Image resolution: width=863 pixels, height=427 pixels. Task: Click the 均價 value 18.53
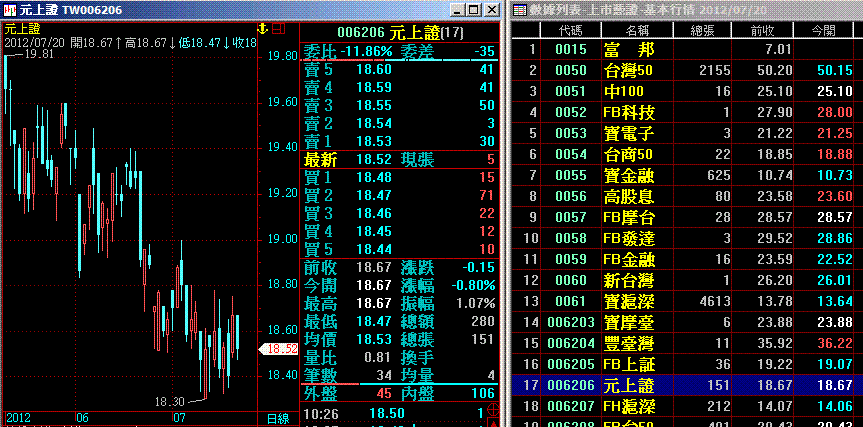(x=374, y=339)
